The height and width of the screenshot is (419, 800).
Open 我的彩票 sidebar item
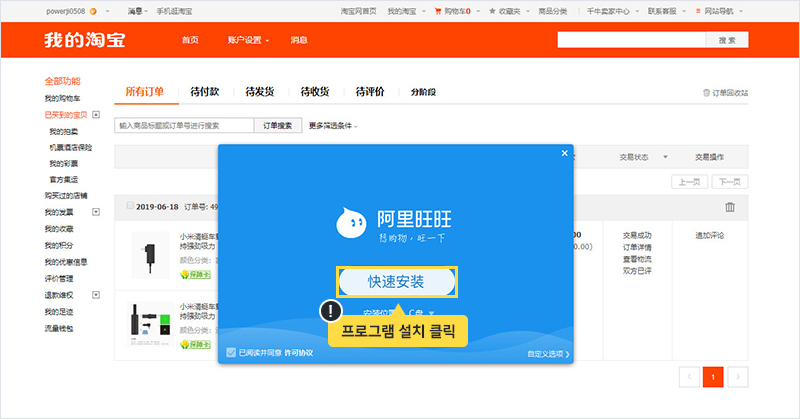(x=64, y=164)
